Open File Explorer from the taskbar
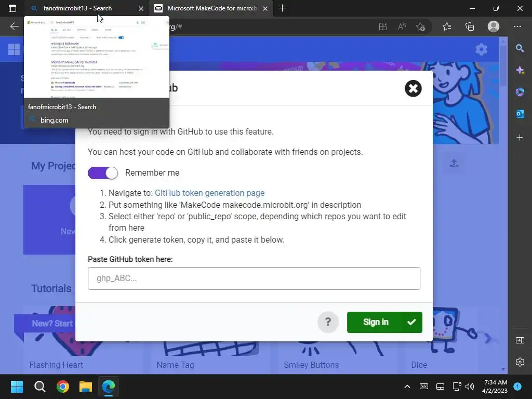Viewport: 532px width, 399px height. (86, 387)
